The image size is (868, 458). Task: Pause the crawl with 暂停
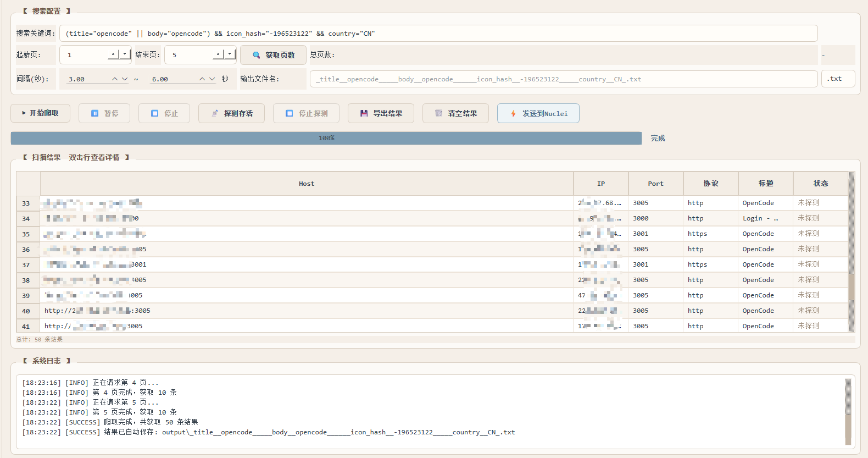(x=104, y=113)
